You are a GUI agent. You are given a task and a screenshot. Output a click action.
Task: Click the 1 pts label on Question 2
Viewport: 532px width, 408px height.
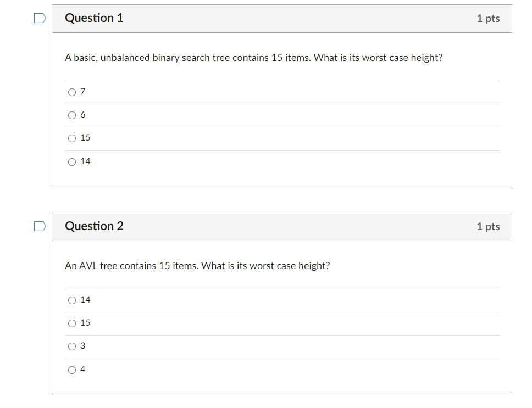tap(488, 226)
